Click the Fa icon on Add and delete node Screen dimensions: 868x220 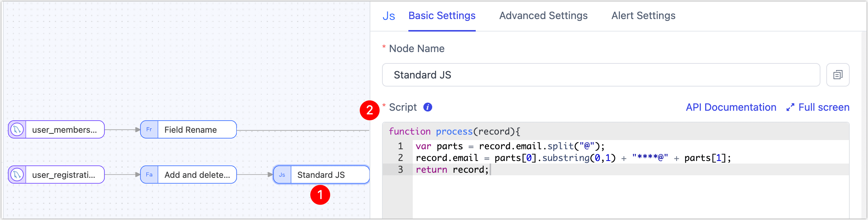(x=149, y=175)
